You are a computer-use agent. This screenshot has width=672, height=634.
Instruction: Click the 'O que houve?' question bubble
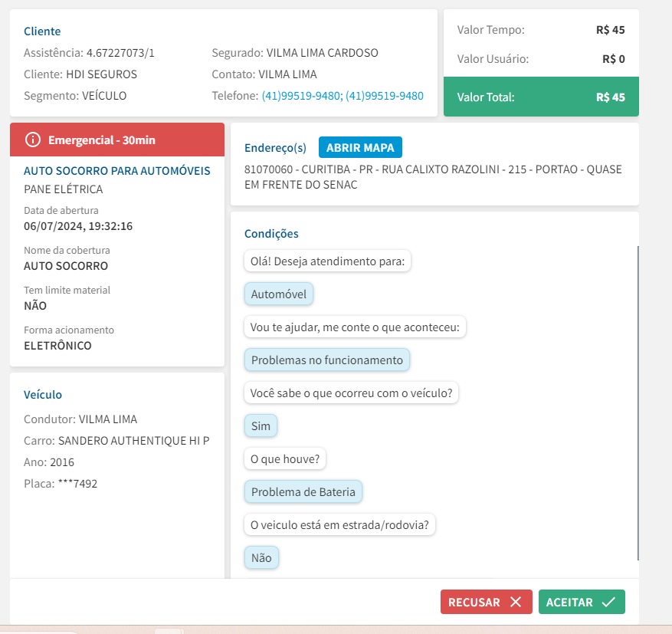(286, 458)
